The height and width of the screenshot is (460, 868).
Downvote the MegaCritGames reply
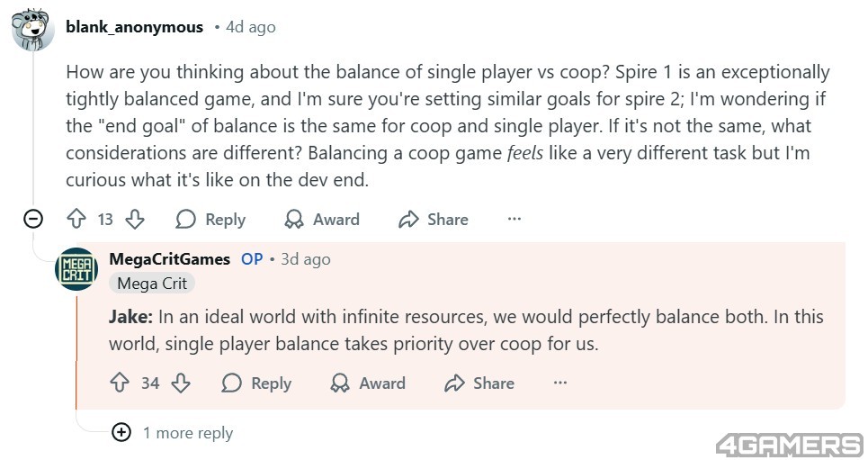[181, 383]
